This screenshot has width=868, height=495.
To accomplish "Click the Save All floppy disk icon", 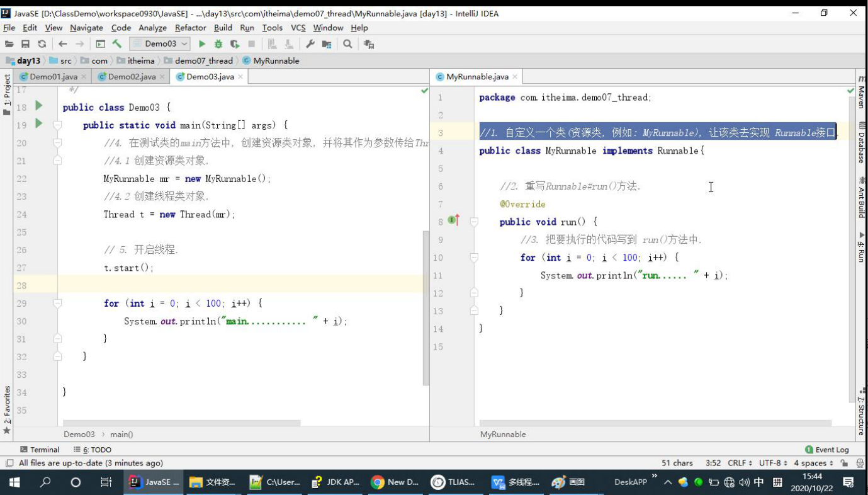I will (x=25, y=44).
